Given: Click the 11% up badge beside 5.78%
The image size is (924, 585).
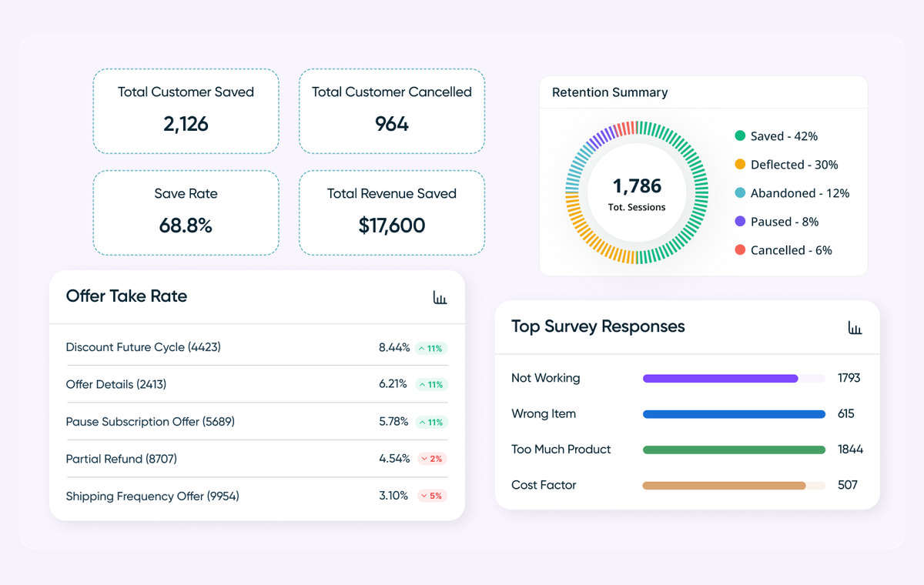Looking at the screenshot, I should (x=431, y=422).
